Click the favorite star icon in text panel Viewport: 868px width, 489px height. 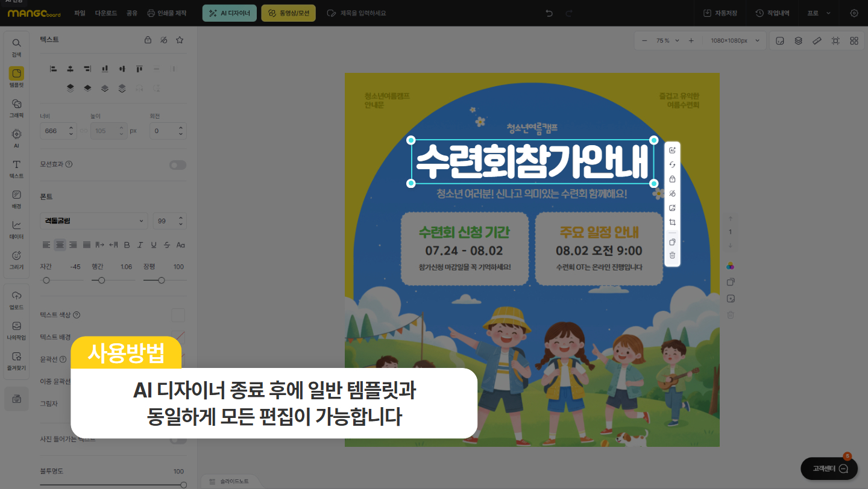tap(179, 40)
